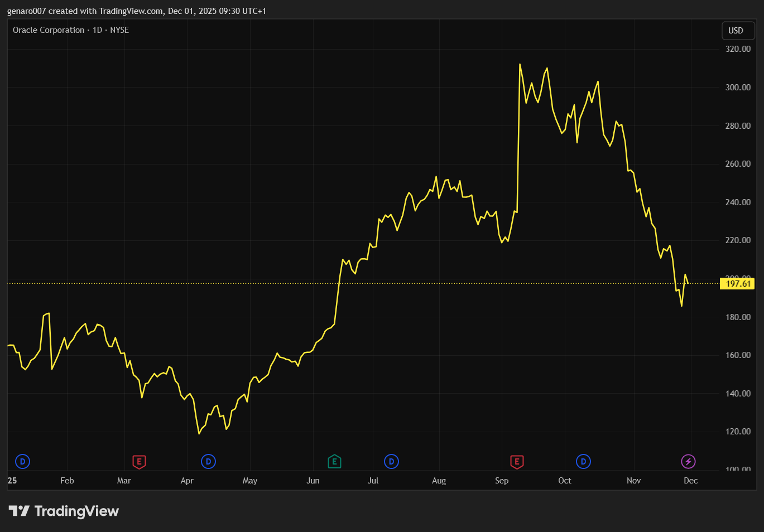Click the May label on time axis
This screenshot has width=764, height=532.
pos(250,481)
